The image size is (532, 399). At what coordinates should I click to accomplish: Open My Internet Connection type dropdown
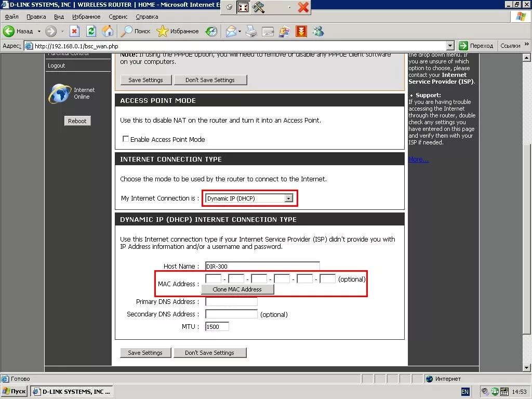click(x=249, y=198)
